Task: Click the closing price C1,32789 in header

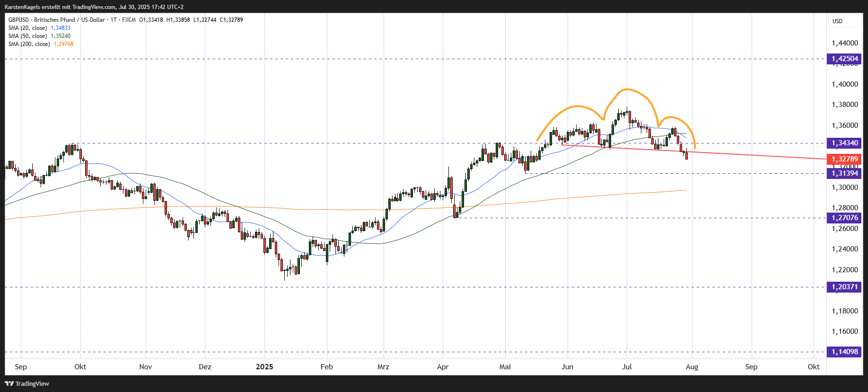Action: [x=231, y=20]
